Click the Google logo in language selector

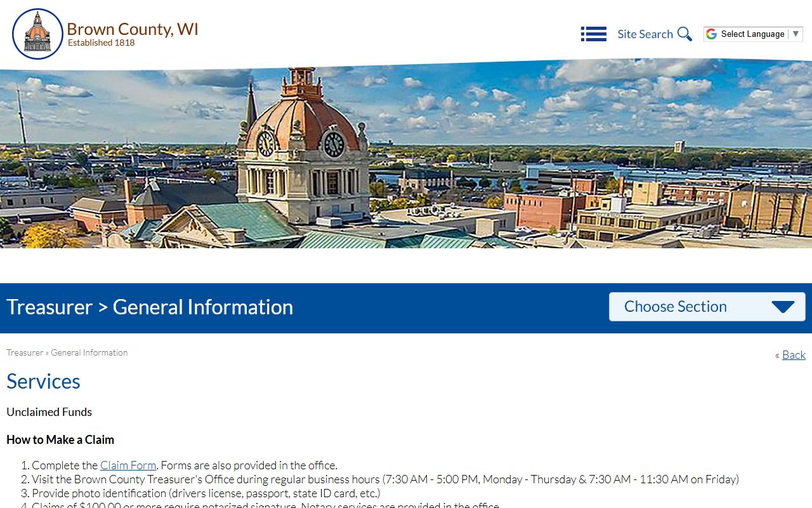pyautogui.click(x=712, y=34)
